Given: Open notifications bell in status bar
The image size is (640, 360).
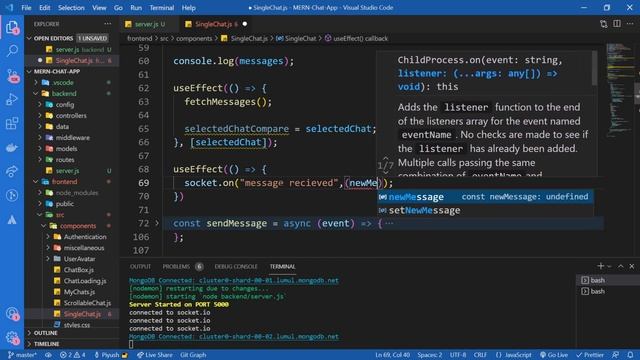Looking at the screenshot, I should [x=630, y=355].
